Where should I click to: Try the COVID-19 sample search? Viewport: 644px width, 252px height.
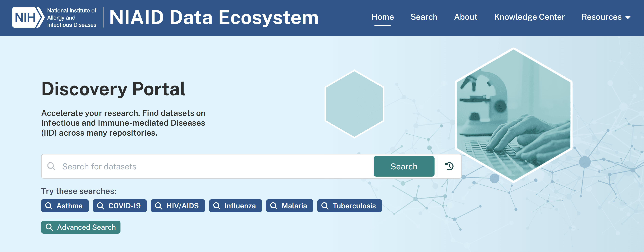pyautogui.click(x=120, y=206)
